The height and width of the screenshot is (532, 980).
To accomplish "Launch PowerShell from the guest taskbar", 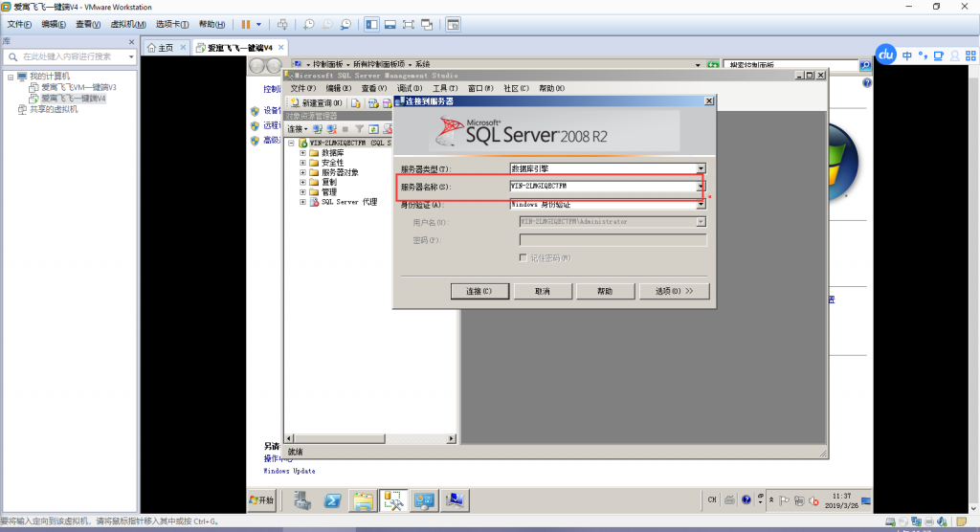I will click(x=332, y=500).
